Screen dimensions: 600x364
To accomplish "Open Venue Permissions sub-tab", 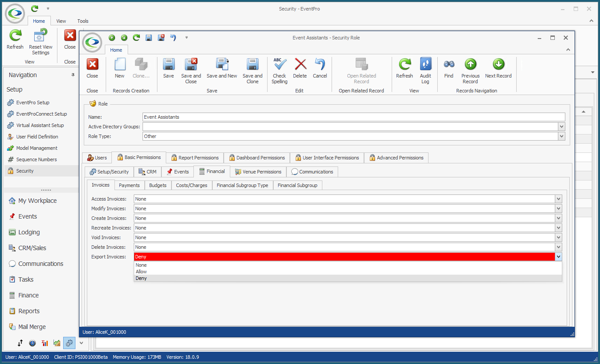I will [x=258, y=172].
